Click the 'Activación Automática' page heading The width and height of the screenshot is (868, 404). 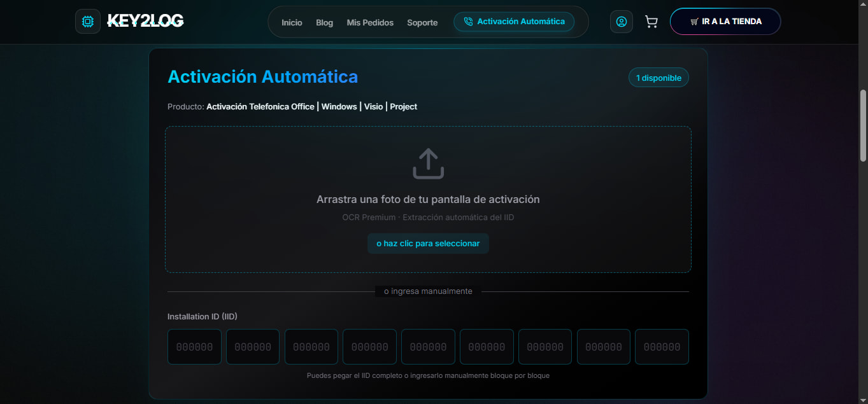262,77
